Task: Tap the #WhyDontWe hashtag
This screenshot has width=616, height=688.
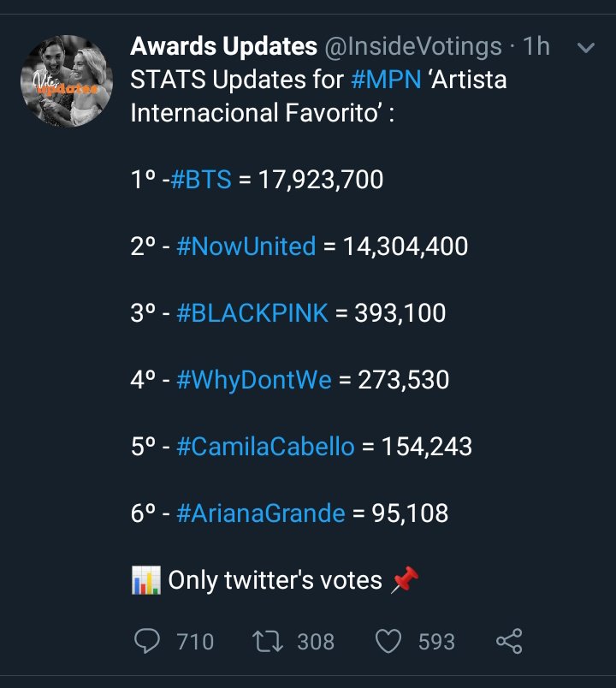Action: click(x=253, y=379)
